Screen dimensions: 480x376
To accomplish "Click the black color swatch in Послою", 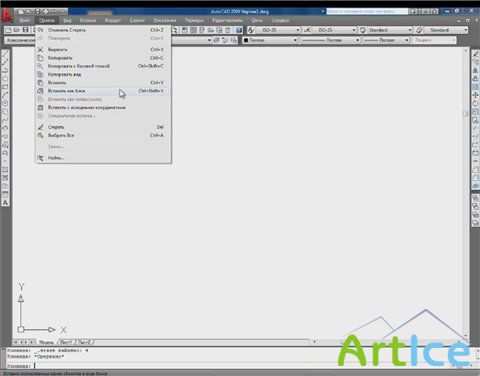I will 246,40.
